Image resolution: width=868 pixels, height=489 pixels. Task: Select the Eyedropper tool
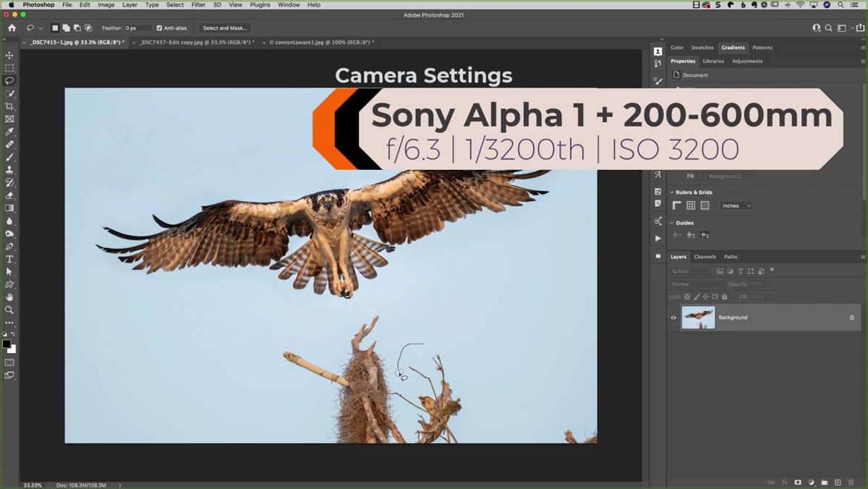click(9, 132)
